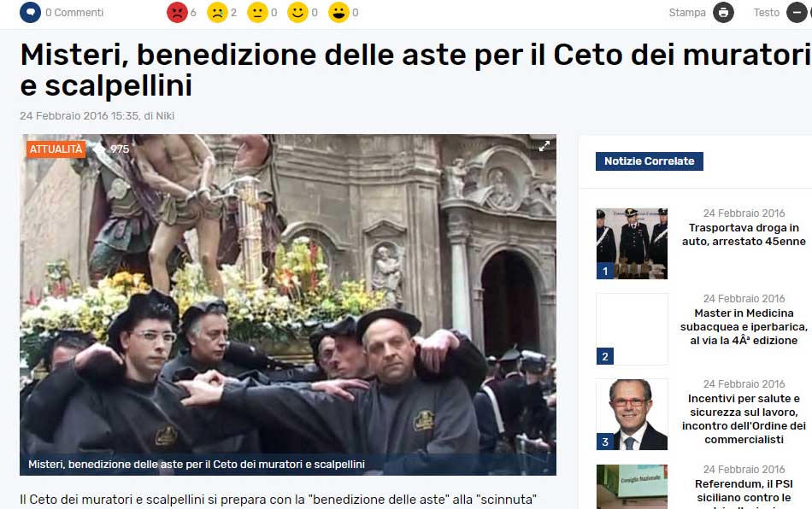Expand the article image to fullscreen

tap(544, 146)
